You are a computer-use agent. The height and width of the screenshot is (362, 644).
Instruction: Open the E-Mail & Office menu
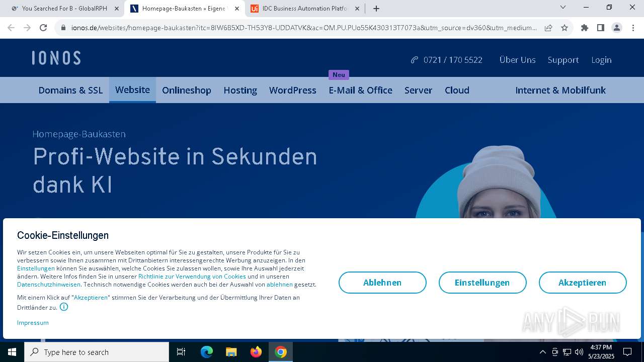[x=360, y=90]
